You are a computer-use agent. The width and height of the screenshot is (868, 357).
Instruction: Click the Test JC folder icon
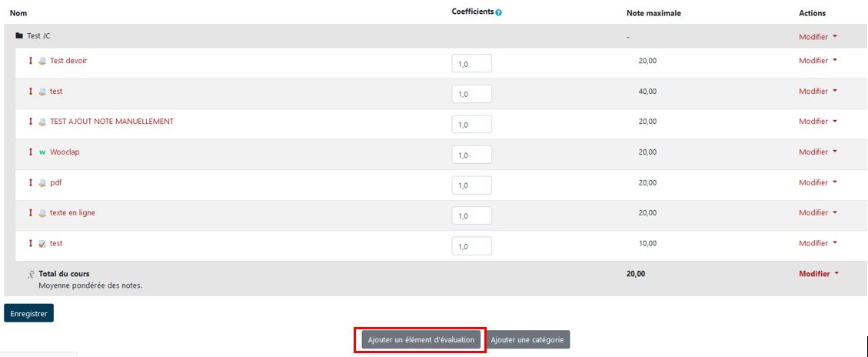click(19, 36)
